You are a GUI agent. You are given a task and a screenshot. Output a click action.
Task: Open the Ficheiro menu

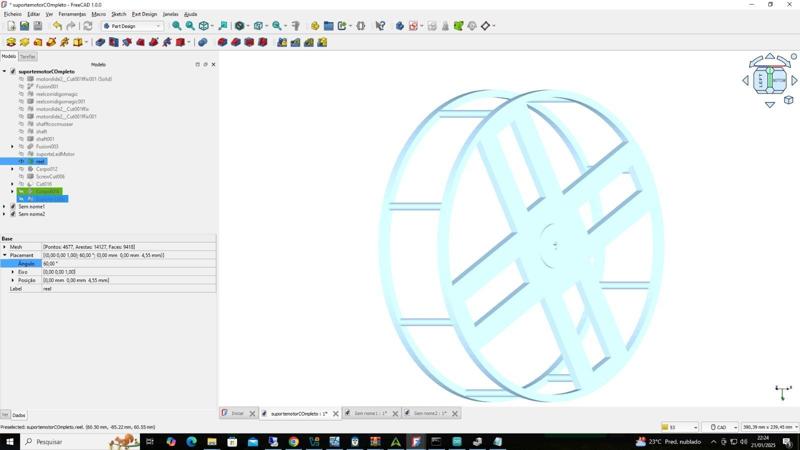(13, 14)
